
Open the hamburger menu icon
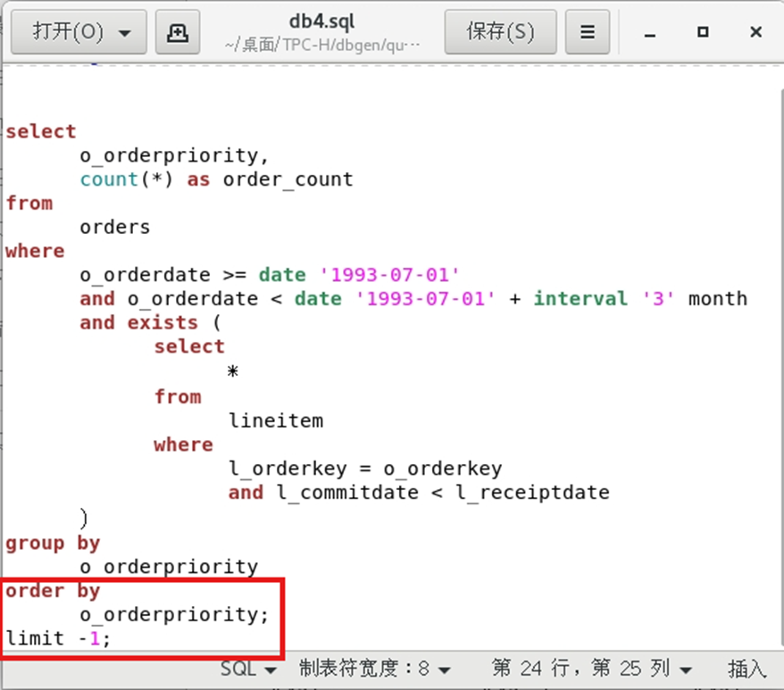pyautogui.click(x=588, y=32)
